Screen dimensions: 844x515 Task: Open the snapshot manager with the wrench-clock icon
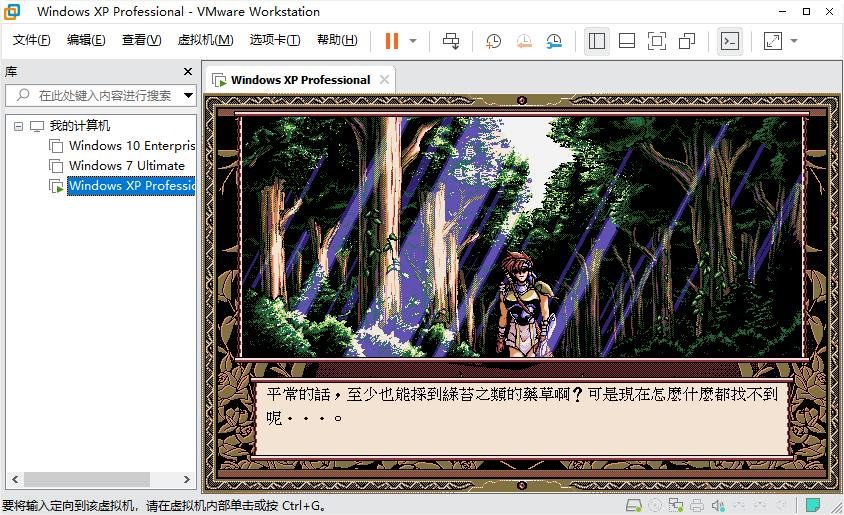[554, 41]
